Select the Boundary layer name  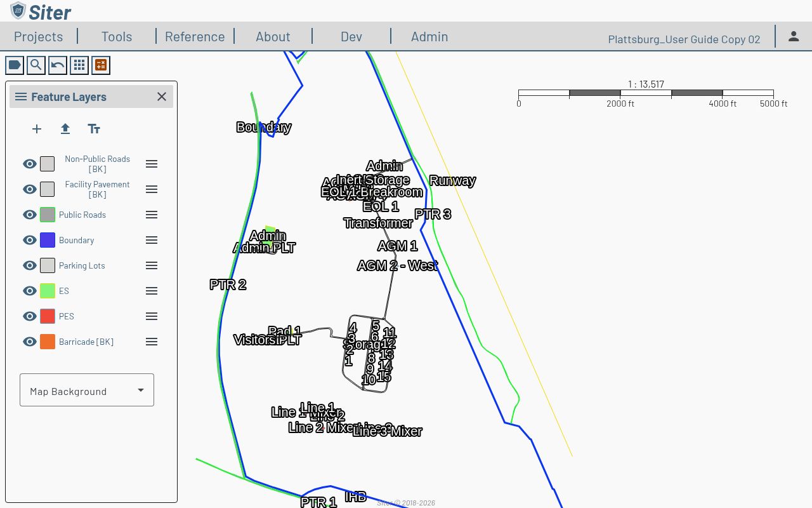(77, 240)
